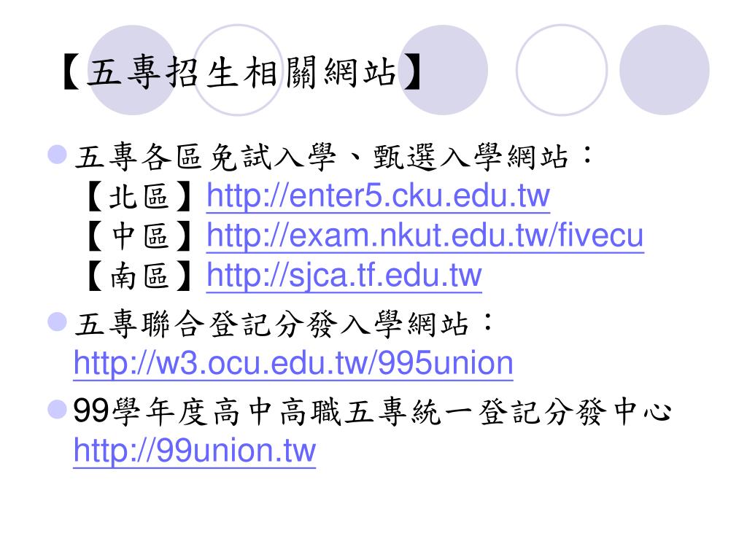Select the rightmost filled lavender circle
The width and height of the screenshot is (747, 560).
(x=664, y=70)
